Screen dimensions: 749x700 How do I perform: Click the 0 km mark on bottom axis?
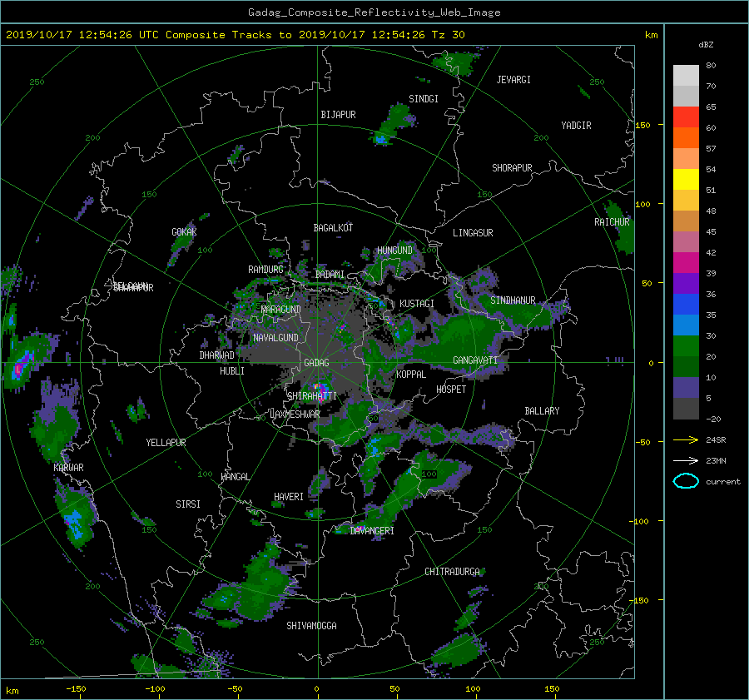point(316,689)
